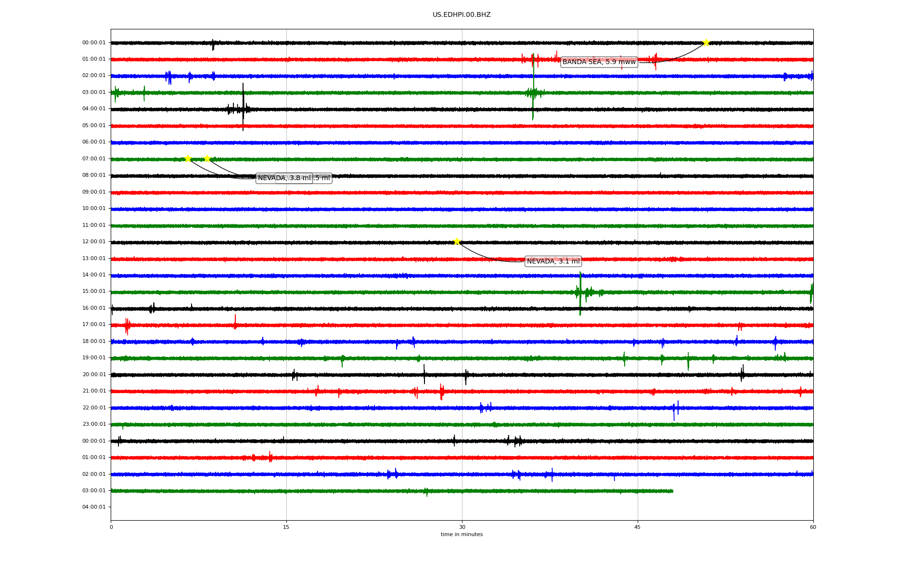This screenshot has height=578, width=924.
Task: Click the 22:00:01 hour label
Action: coord(94,408)
